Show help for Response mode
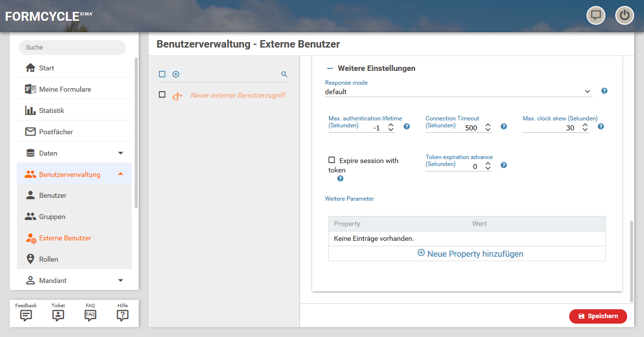644x337 pixels. click(x=604, y=91)
